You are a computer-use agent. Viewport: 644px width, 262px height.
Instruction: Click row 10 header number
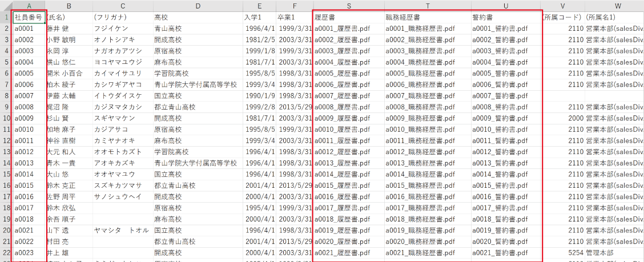click(x=5, y=118)
